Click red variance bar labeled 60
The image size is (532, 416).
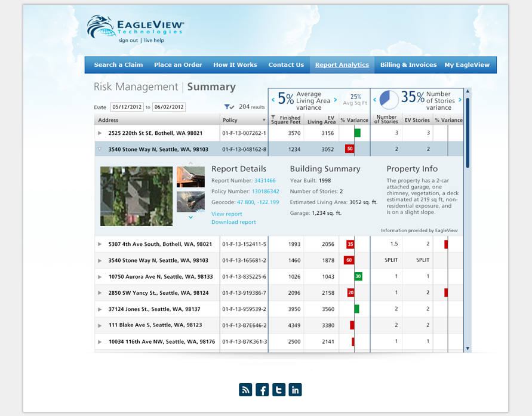349,260
